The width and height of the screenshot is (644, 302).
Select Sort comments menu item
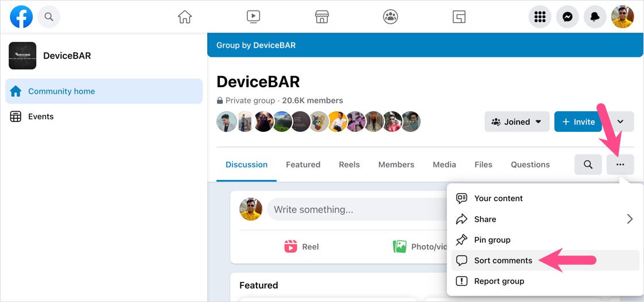coord(545,261)
